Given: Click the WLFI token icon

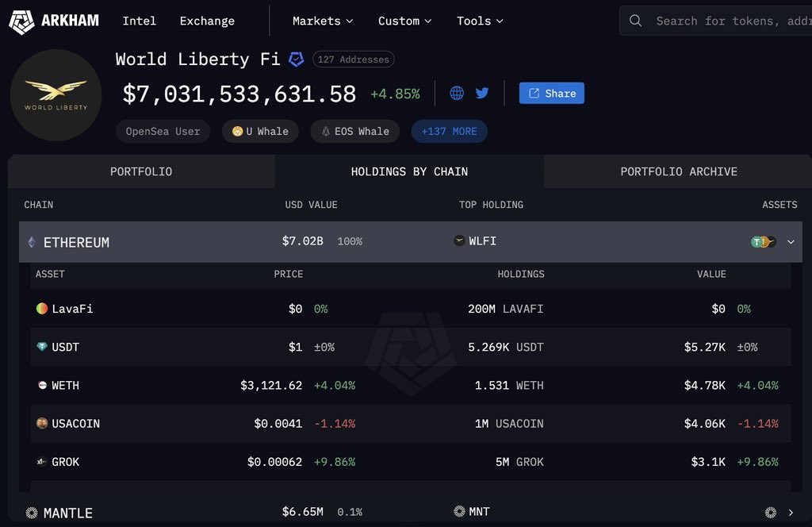Looking at the screenshot, I should tap(459, 241).
